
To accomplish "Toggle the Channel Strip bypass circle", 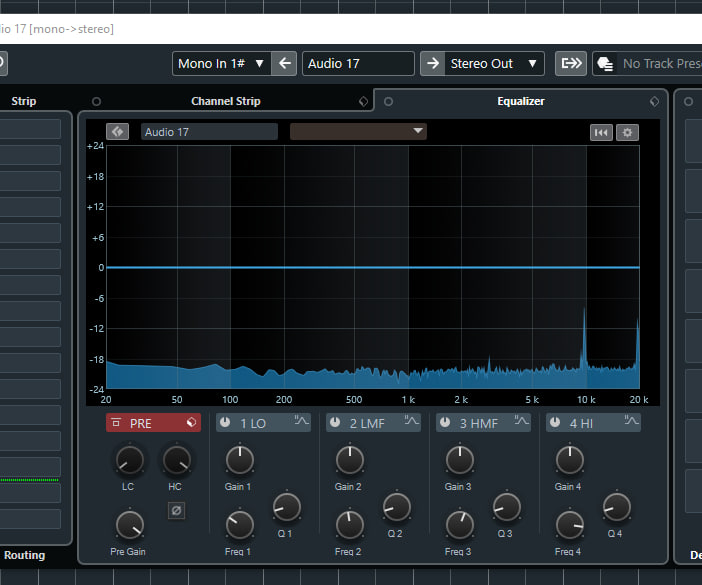I will pos(96,102).
